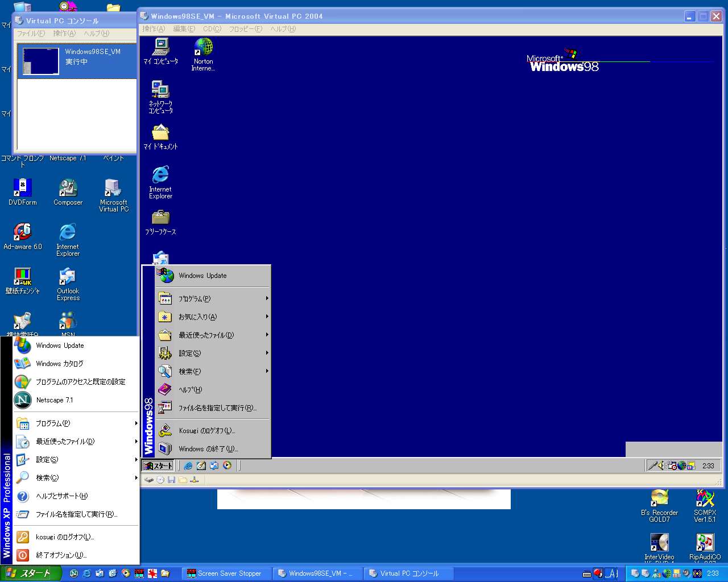The image size is (728, 582).
Task: Open the wallpaper changer desktop shortcut
Action: pos(23,281)
